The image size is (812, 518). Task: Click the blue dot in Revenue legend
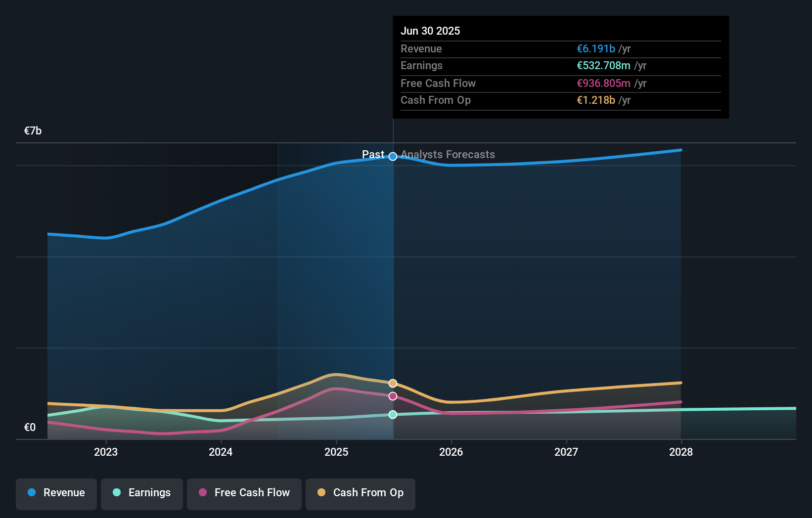(32, 493)
